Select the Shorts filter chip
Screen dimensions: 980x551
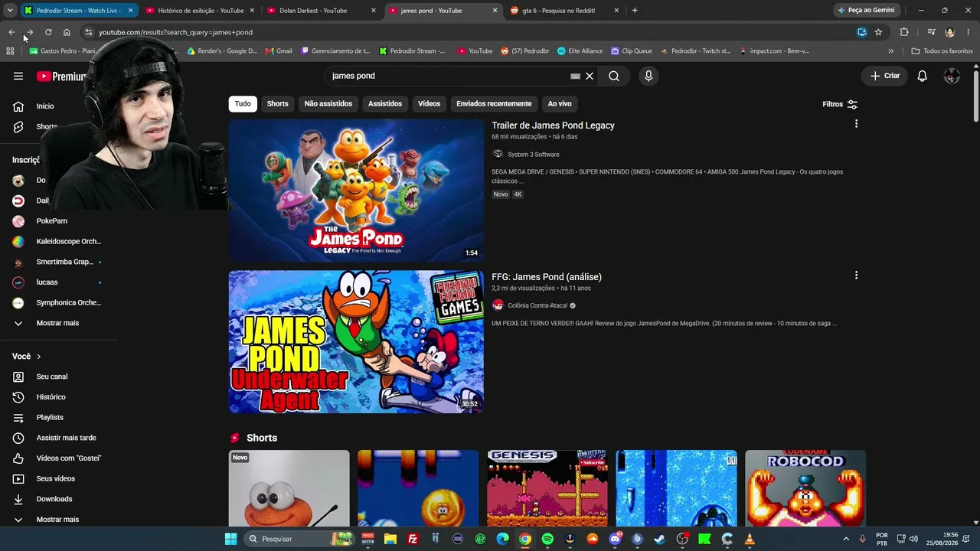point(278,103)
